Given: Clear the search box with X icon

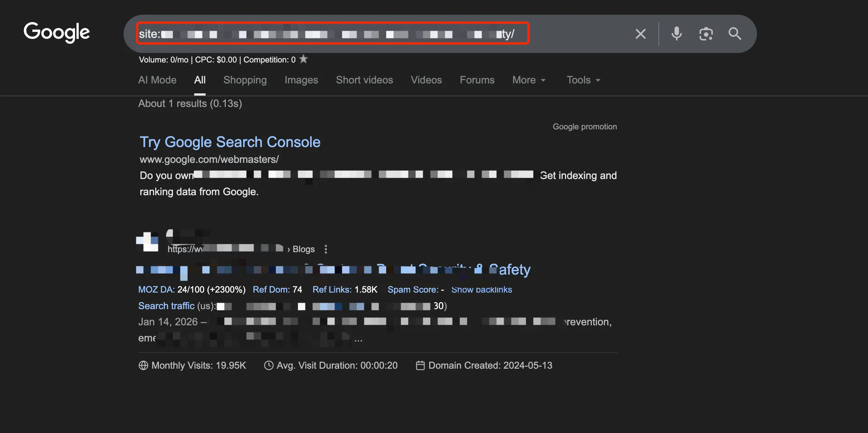Looking at the screenshot, I should click(x=640, y=34).
